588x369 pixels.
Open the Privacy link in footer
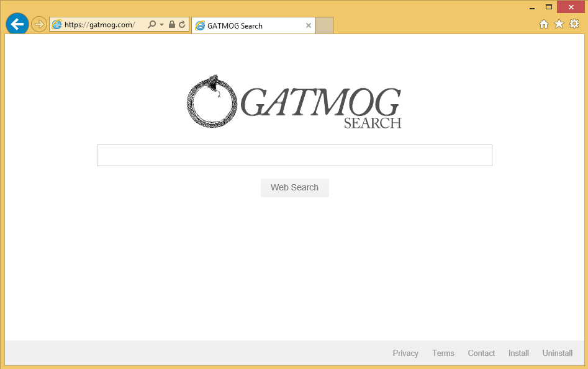click(x=405, y=353)
